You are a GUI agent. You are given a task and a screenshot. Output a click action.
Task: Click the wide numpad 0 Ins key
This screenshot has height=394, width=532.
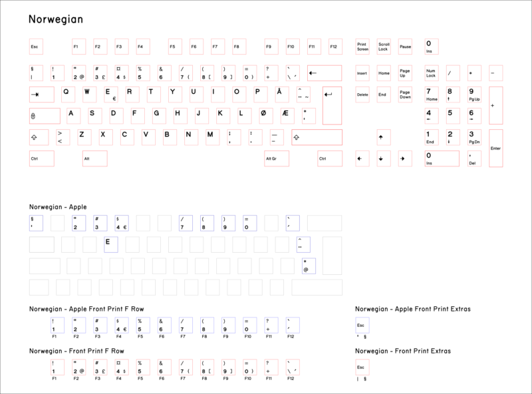click(442, 158)
